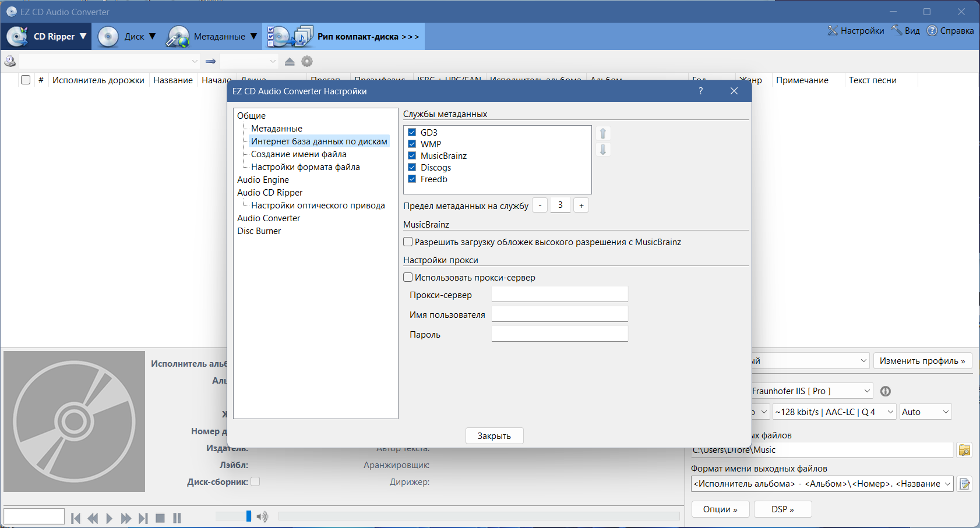The image size is (980, 528).
Task: Move selected metadata service up with arrow
Action: point(603,133)
